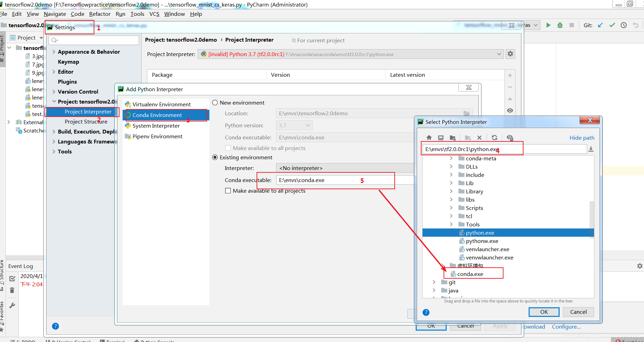The image size is (644, 342).
Task: Remove package with the minus icon
Action: (x=510, y=87)
